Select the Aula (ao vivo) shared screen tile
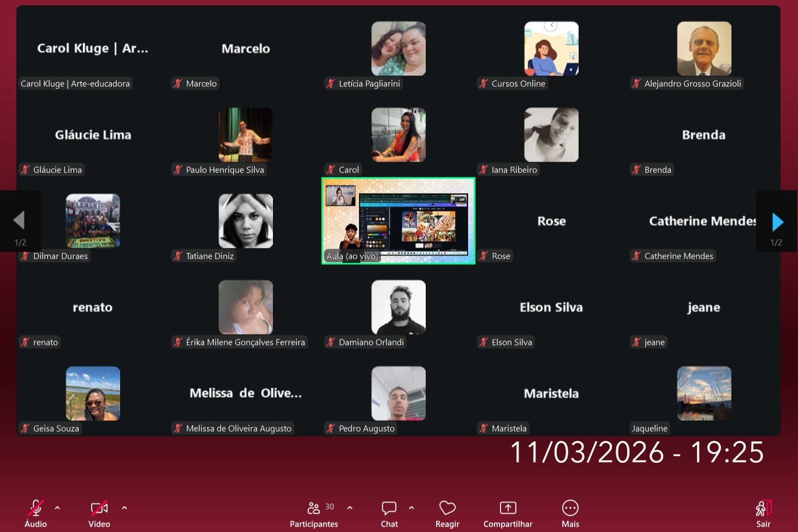The height and width of the screenshot is (532, 798). tap(398, 221)
